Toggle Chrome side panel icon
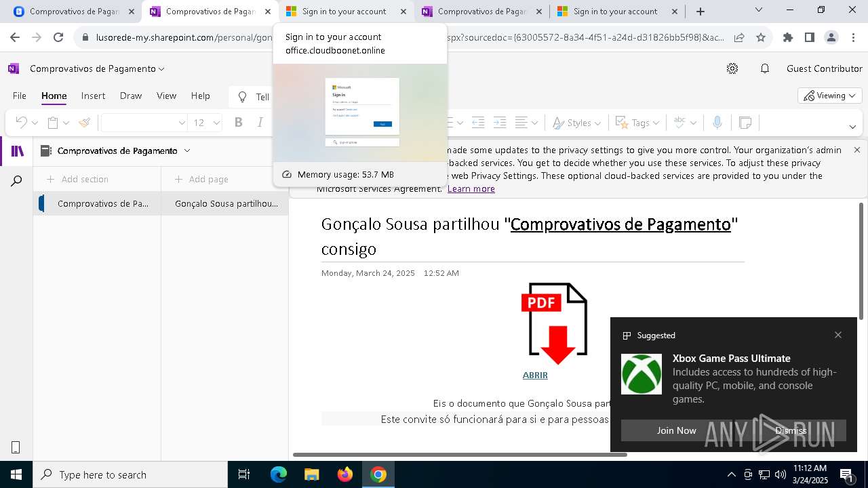Image resolution: width=868 pixels, height=488 pixels. [x=810, y=38]
